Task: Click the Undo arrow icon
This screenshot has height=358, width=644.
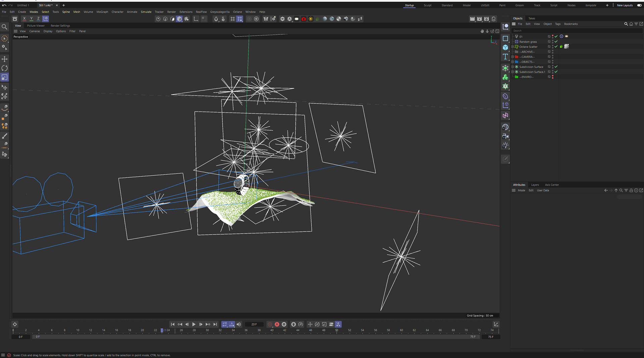Action: pyautogui.click(x=4, y=5)
